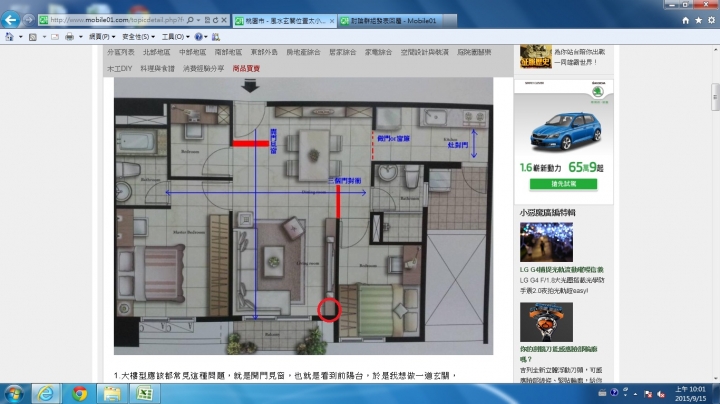Open Favorites with the star icon
The image size is (720, 404).
click(698, 20)
